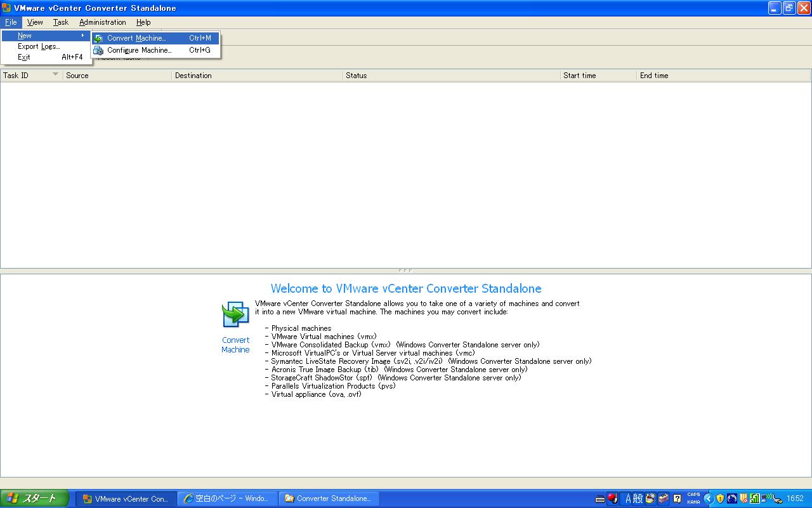The image size is (812, 508).
Task: Choose Convert Machine... from New submenu
Action: [x=155, y=38]
